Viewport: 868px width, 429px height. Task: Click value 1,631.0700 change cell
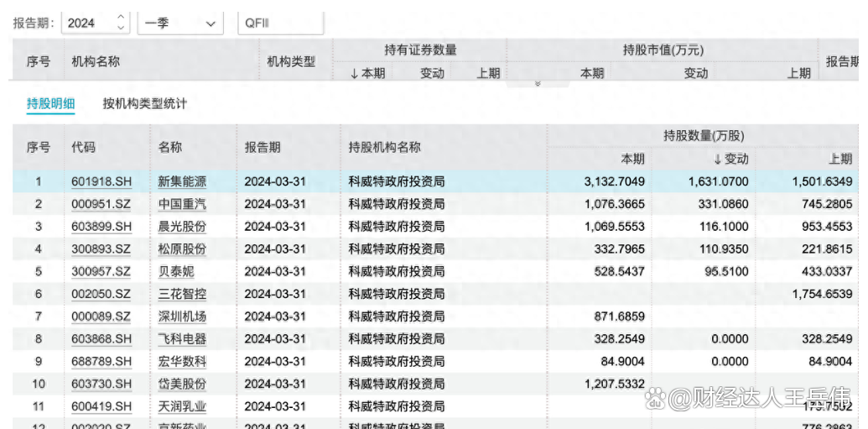click(x=718, y=182)
